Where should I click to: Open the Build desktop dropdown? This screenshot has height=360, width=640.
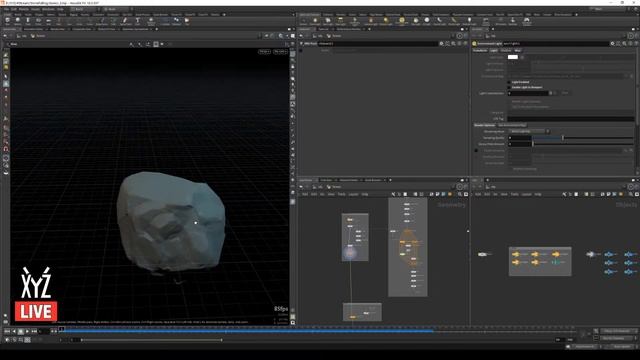pyautogui.click(x=84, y=9)
